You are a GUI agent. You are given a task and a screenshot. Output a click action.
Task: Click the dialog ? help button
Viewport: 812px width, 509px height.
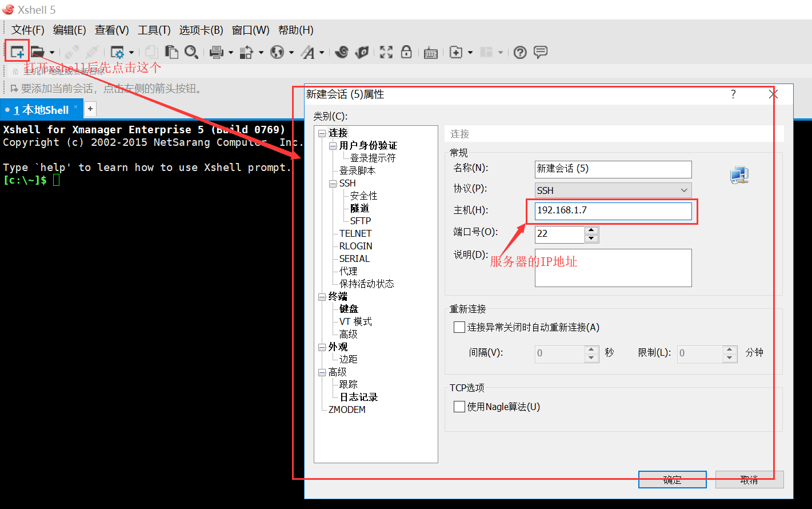click(x=733, y=94)
